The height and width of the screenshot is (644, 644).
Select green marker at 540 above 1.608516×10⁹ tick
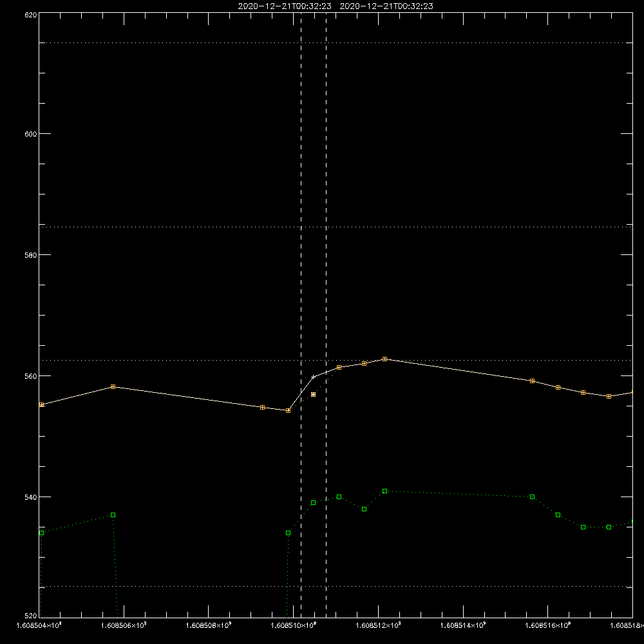(x=533, y=497)
